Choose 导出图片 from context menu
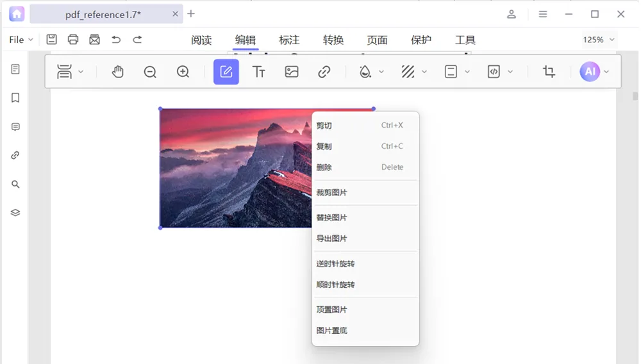 point(365,238)
